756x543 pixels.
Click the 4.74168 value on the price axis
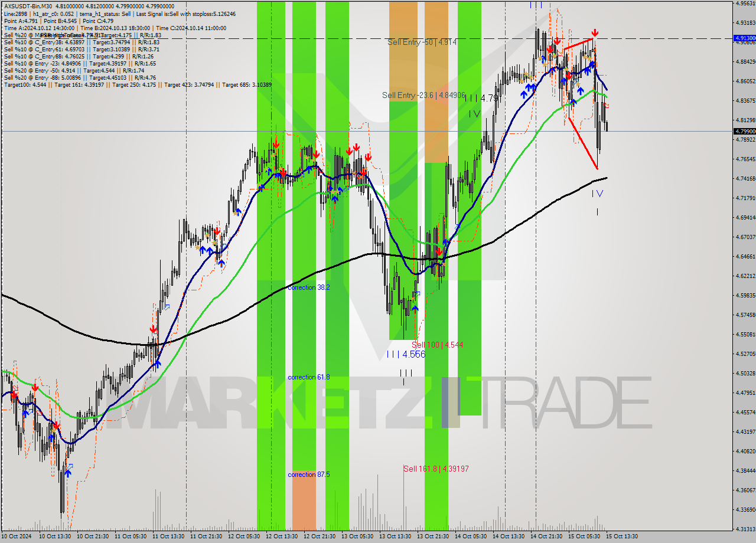pyautogui.click(x=745, y=178)
